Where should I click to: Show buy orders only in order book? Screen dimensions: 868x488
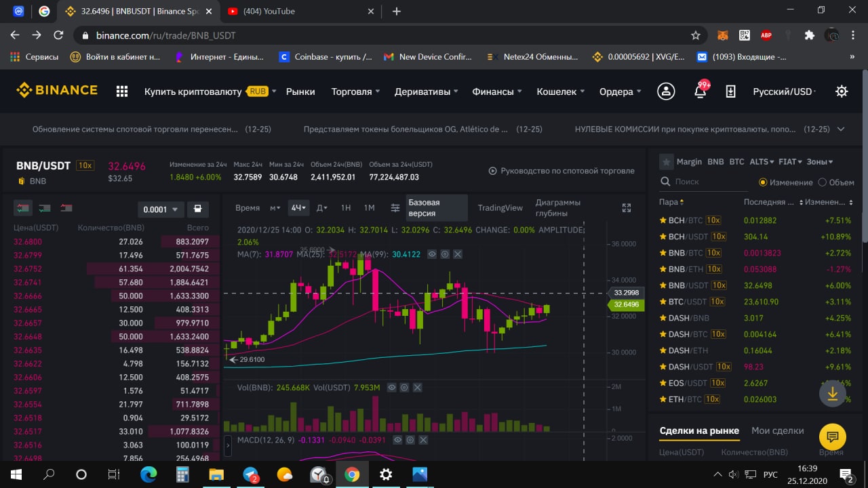pos(45,209)
